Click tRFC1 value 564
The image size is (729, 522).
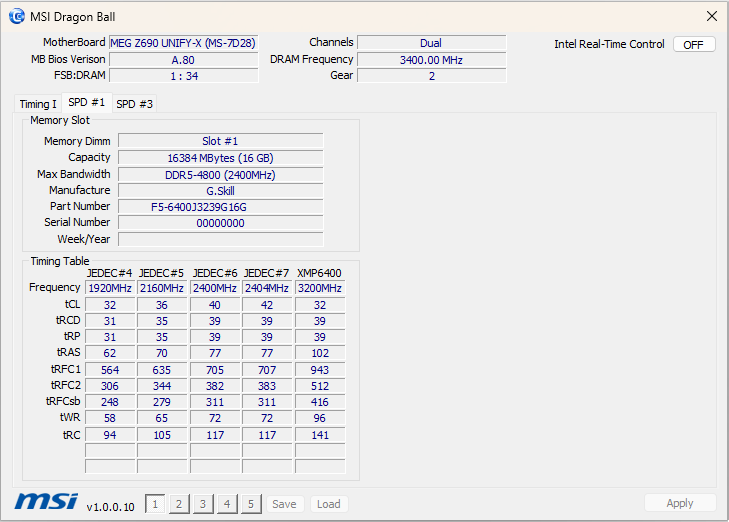110,370
